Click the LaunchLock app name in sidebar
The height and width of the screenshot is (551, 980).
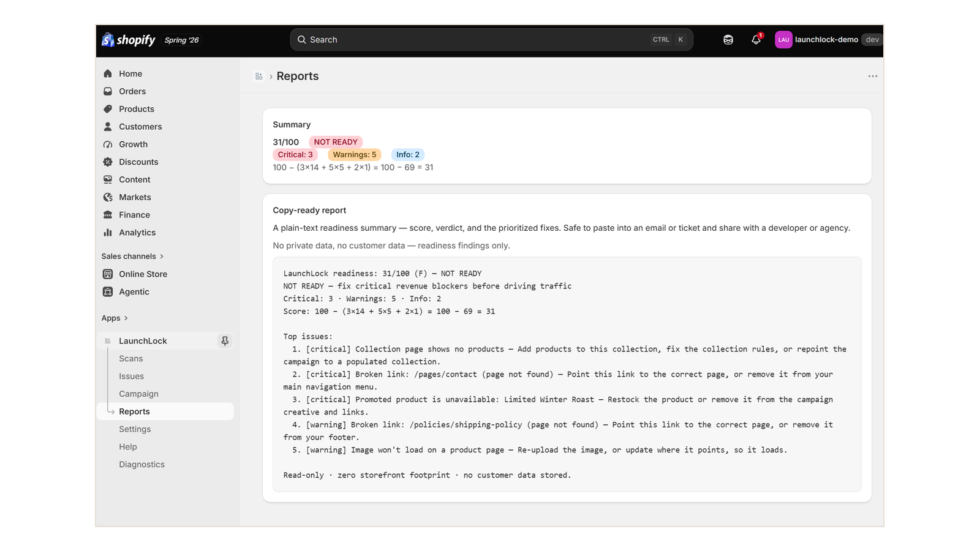point(143,341)
